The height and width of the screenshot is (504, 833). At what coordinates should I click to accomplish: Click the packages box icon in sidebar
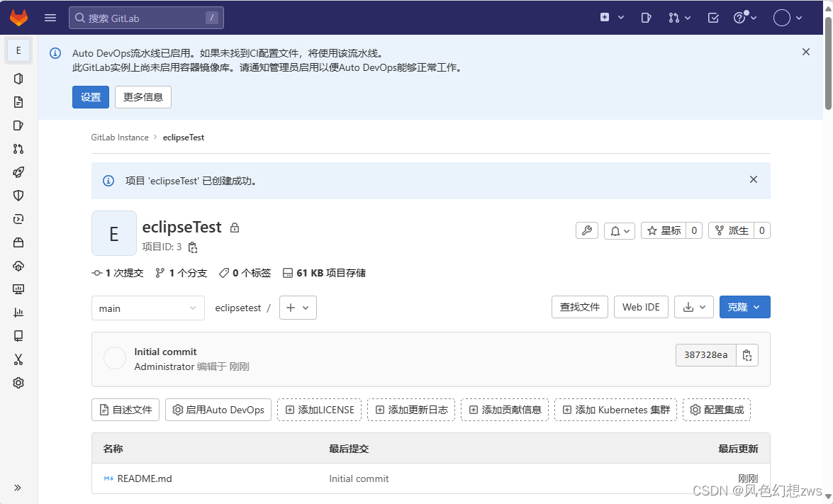(18, 242)
